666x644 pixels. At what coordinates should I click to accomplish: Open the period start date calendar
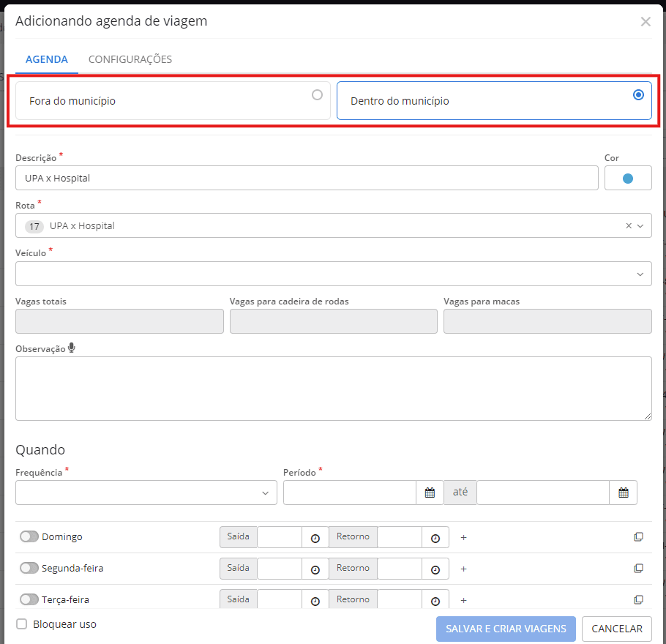coord(430,493)
